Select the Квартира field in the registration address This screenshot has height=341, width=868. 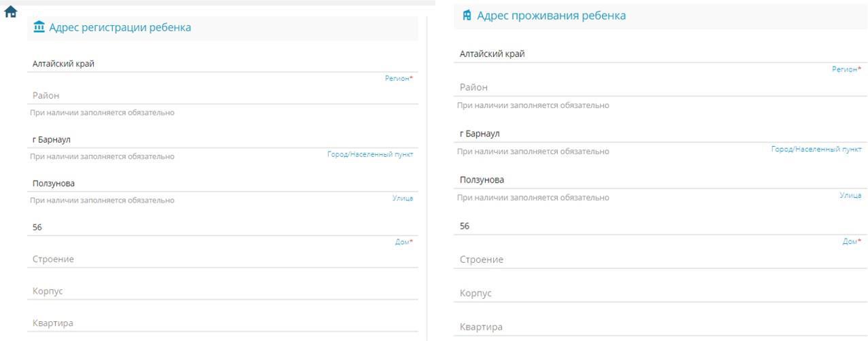(x=222, y=323)
